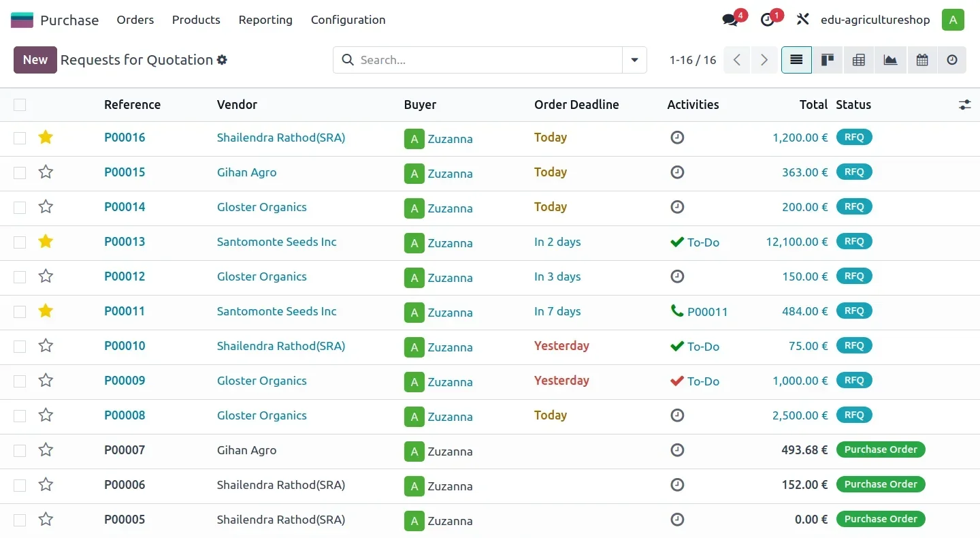The image size is (980, 538).
Task: Click the New button
Action: [35, 60]
